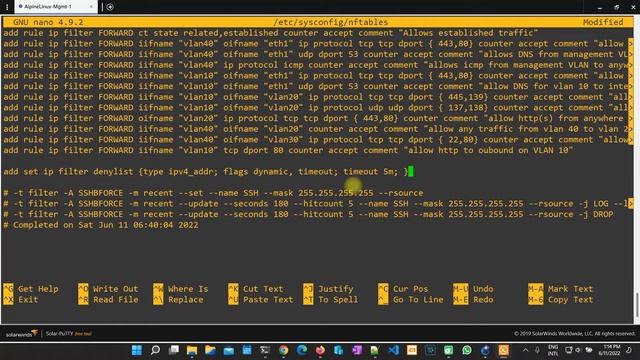The width and height of the screenshot is (640, 360).
Task: Click the M-E Redo shortcut
Action: point(473,300)
